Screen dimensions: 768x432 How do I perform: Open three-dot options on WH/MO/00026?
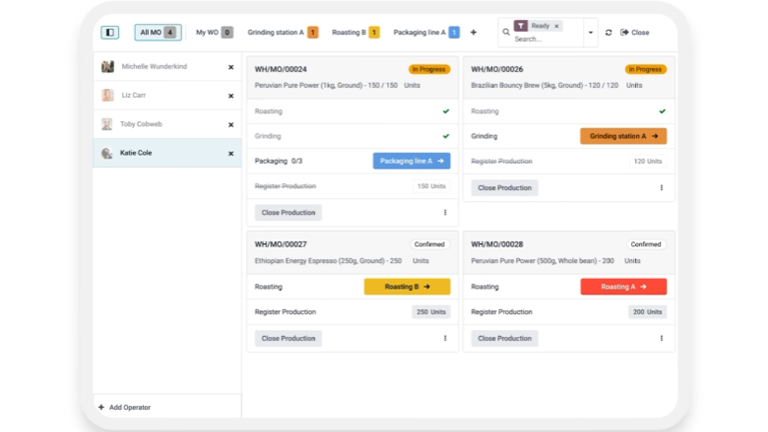(661, 187)
